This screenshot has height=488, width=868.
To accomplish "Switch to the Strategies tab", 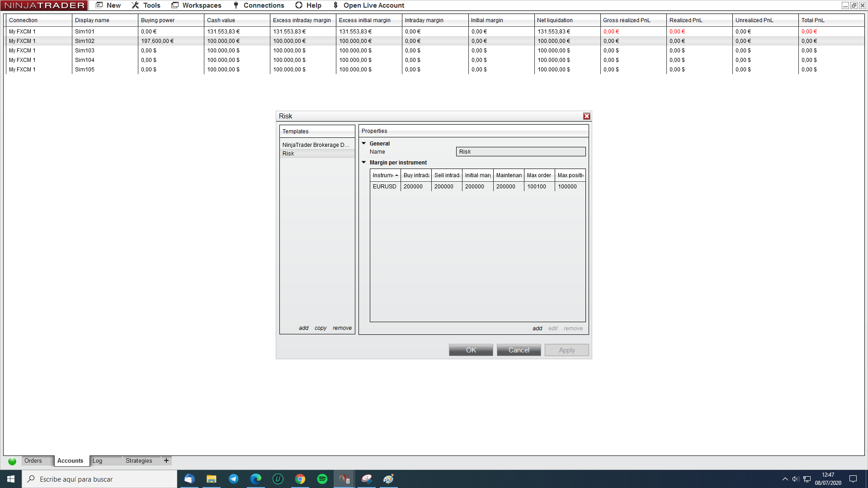I will (x=139, y=460).
